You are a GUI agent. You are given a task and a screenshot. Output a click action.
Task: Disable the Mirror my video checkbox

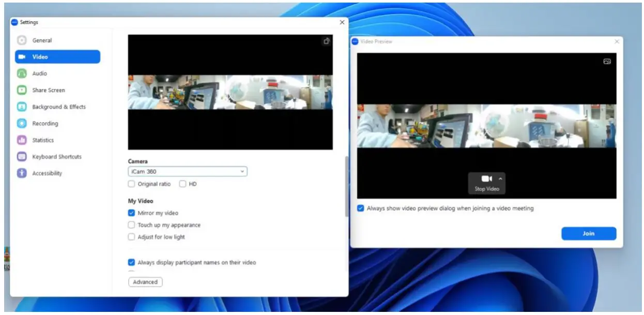pos(131,213)
